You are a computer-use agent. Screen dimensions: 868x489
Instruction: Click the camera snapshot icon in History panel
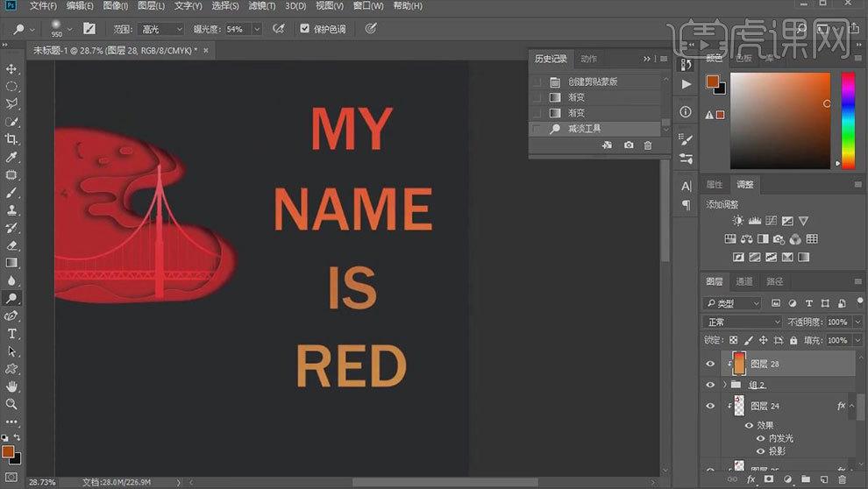tap(629, 145)
